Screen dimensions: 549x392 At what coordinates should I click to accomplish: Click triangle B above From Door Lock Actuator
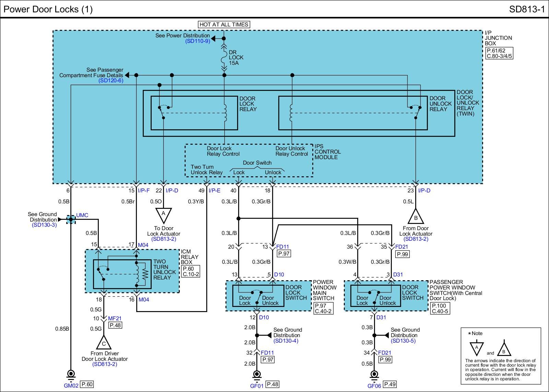click(x=416, y=217)
